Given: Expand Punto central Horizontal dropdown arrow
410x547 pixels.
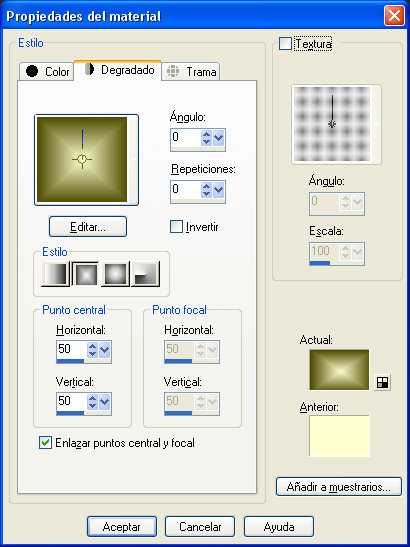Looking at the screenshot, I should point(104,350).
